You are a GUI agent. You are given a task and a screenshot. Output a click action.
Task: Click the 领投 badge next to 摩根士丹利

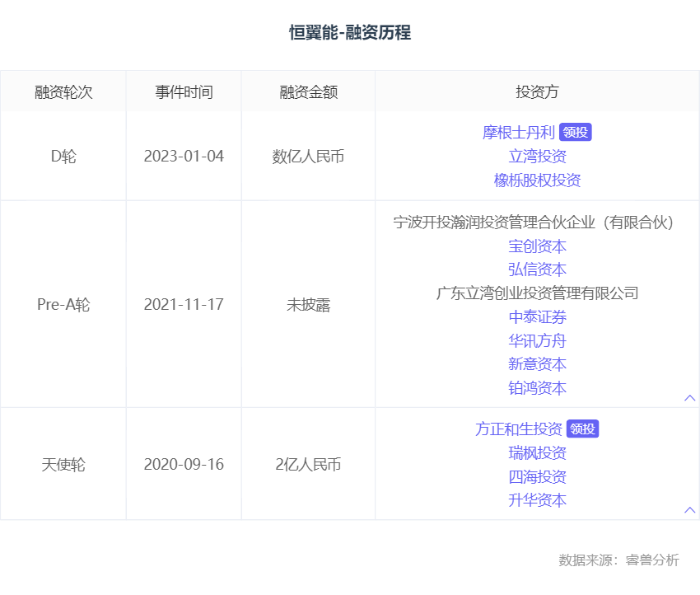tap(576, 132)
